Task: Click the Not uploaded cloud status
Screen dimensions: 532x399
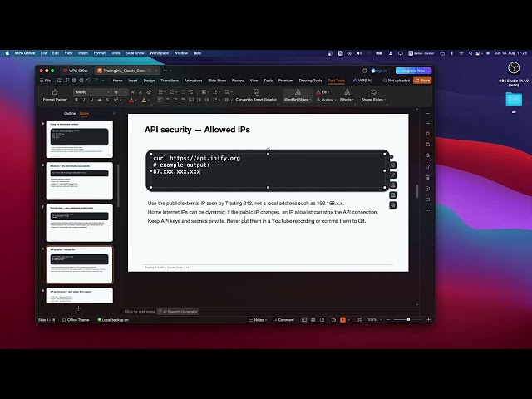Action: click(396, 81)
